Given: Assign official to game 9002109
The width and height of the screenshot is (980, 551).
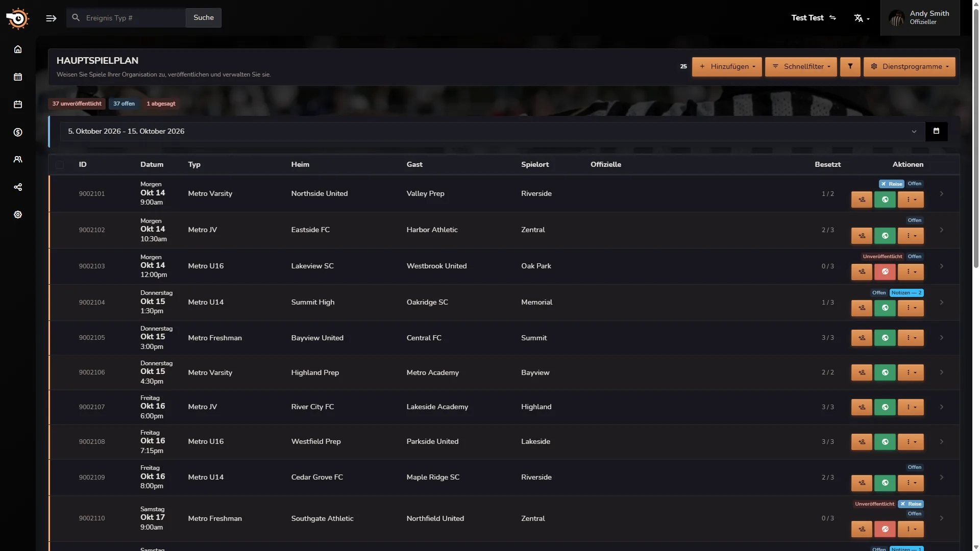Looking at the screenshot, I should pyautogui.click(x=862, y=483).
